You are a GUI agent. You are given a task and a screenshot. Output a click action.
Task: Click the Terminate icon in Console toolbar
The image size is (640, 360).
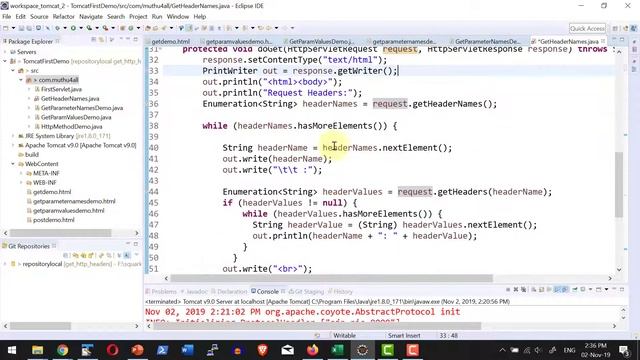(x=508, y=289)
